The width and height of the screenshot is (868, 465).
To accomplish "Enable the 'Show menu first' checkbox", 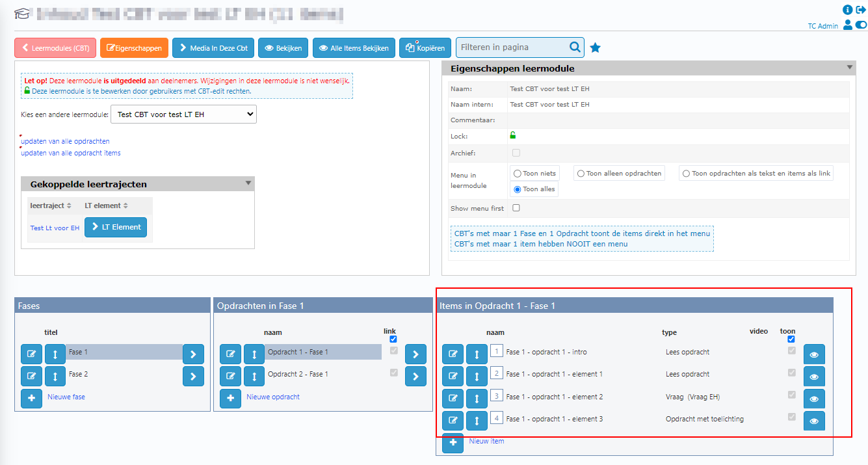I will [x=516, y=208].
